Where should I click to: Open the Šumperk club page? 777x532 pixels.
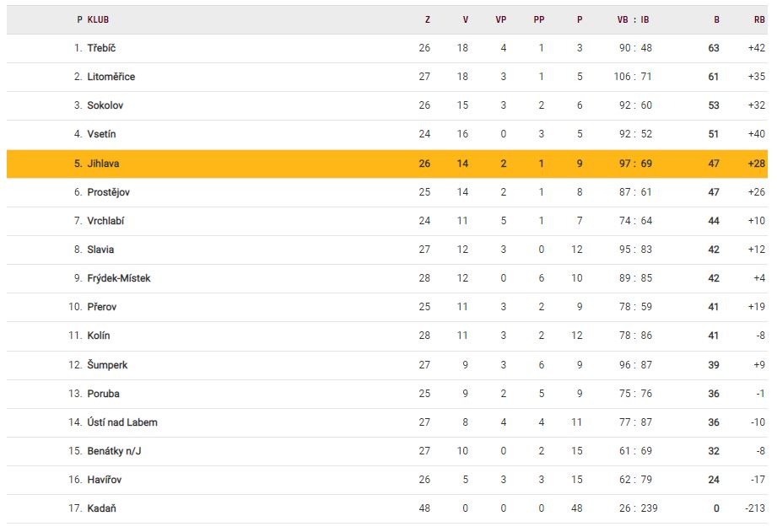coord(107,365)
